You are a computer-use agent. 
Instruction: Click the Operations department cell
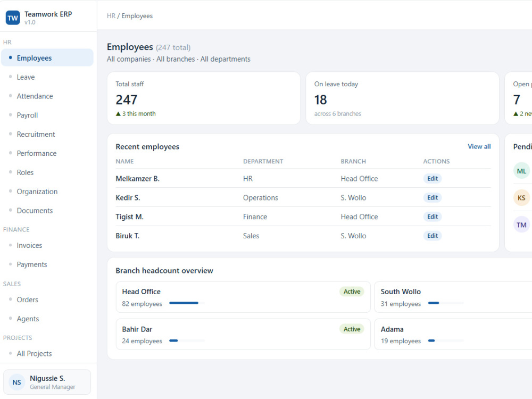(x=261, y=197)
